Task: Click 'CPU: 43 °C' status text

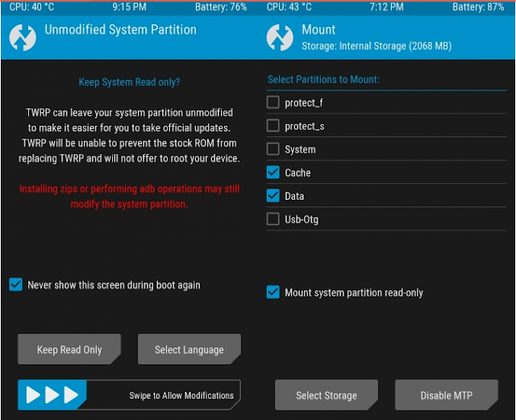Action: [x=289, y=7]
